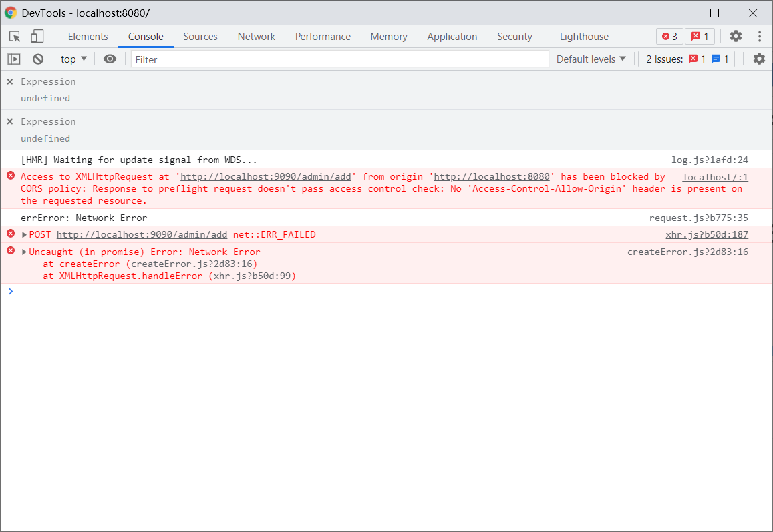This screenshot has height=532, width=773.
Task: Select the errError: Network Error message
Action: click(x=84, y=218)
